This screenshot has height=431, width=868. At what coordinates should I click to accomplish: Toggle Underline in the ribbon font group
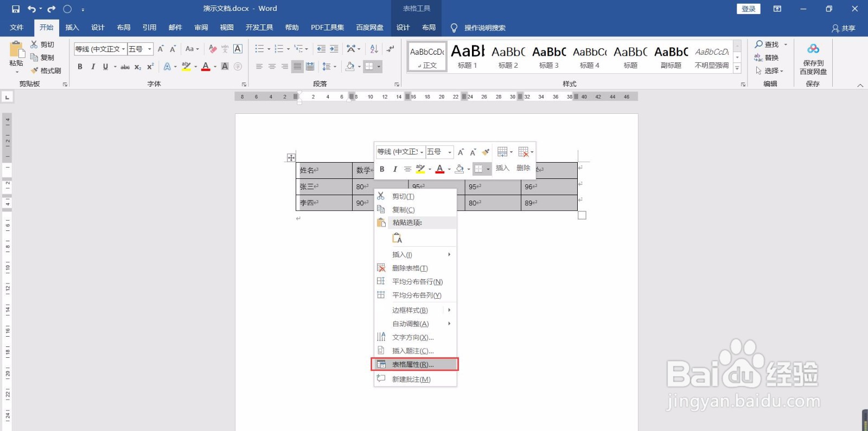(x=105, y=67)
